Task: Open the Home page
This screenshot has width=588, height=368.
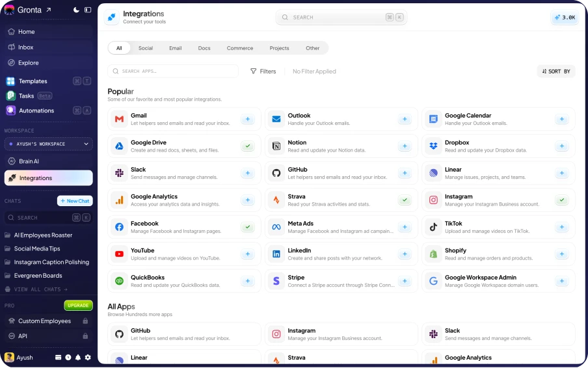Action: 48,31
